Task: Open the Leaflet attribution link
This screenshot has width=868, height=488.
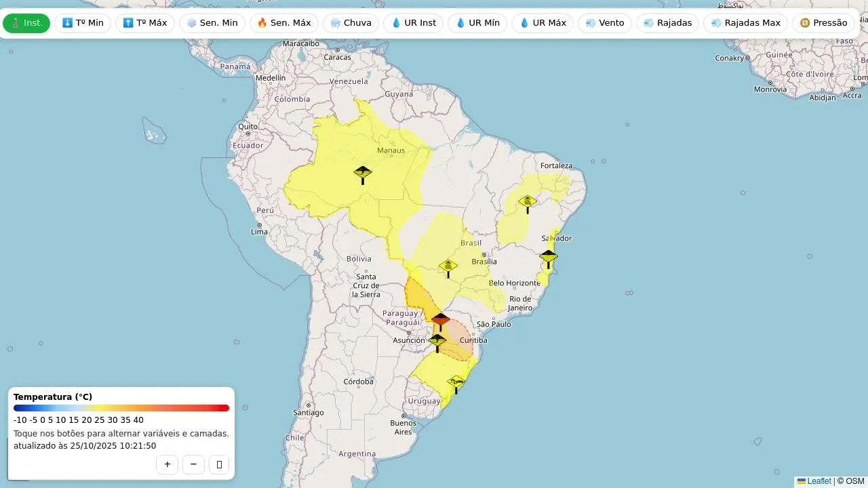Action: tap(818, 481)
